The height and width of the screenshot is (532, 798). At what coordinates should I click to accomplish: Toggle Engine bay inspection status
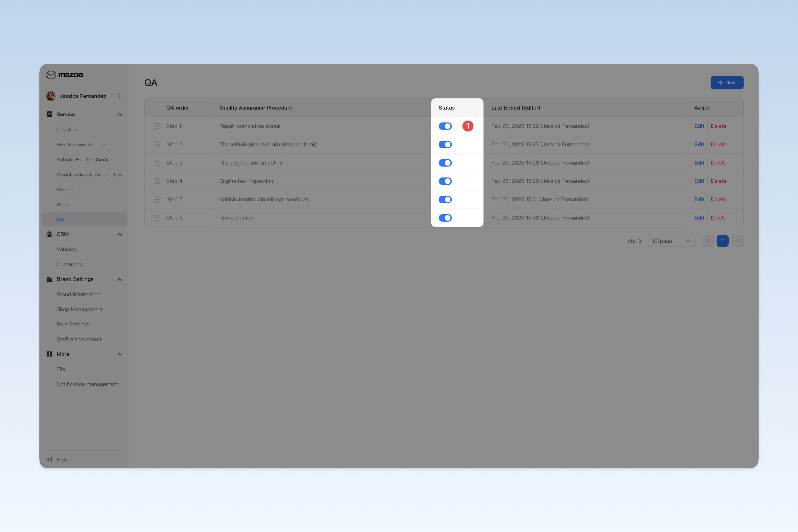pos(445,181)
